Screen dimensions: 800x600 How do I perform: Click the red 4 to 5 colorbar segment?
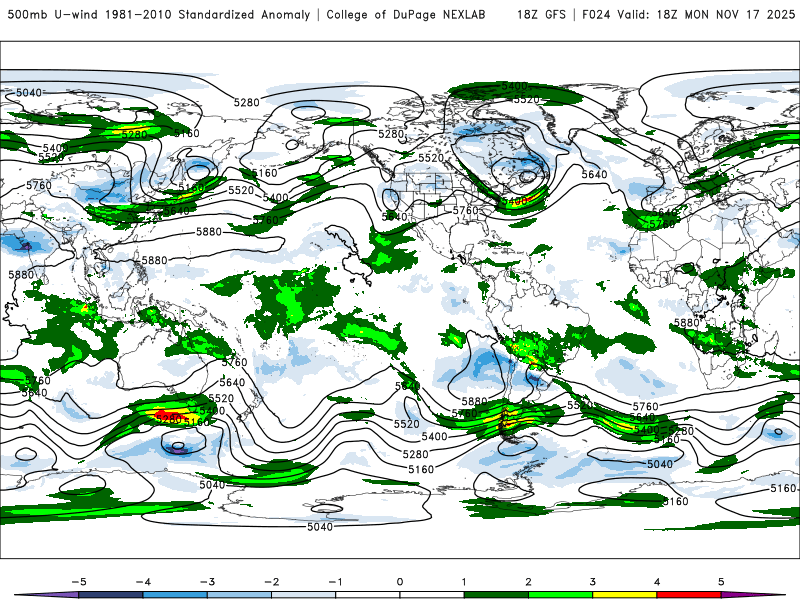point(688,595)
